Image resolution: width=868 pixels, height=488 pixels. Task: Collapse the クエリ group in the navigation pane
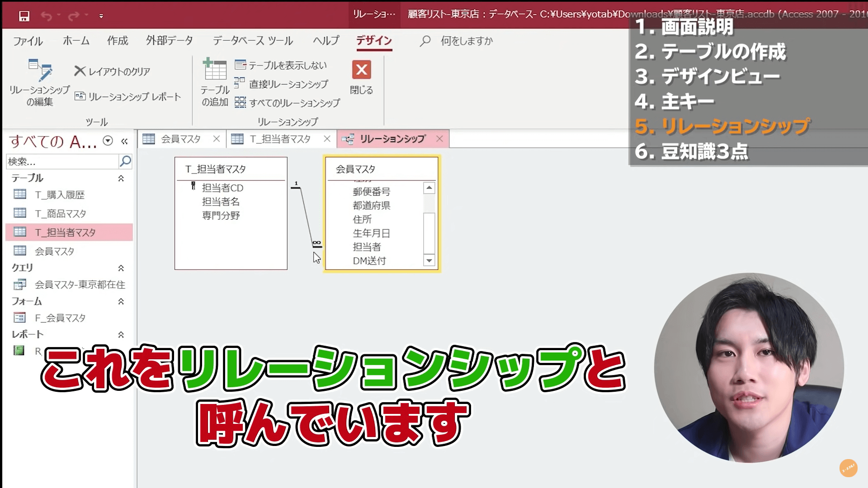tap(121, 268)
